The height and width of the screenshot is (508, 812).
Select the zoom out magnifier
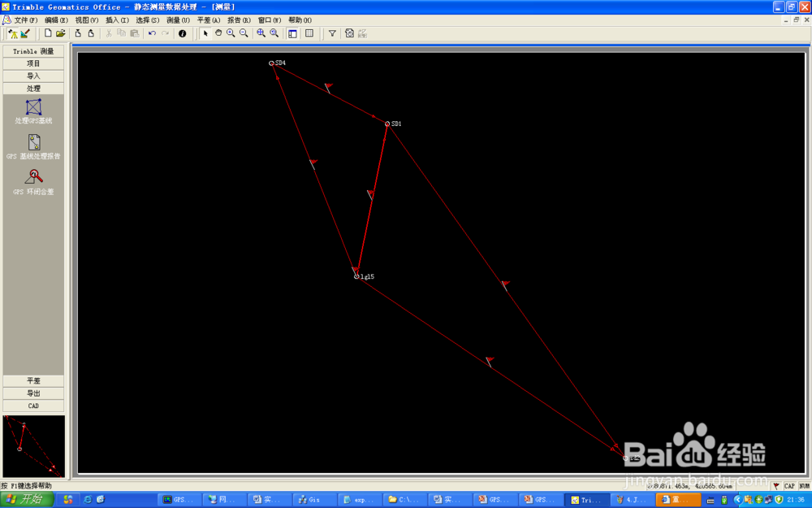click(244, 33)
